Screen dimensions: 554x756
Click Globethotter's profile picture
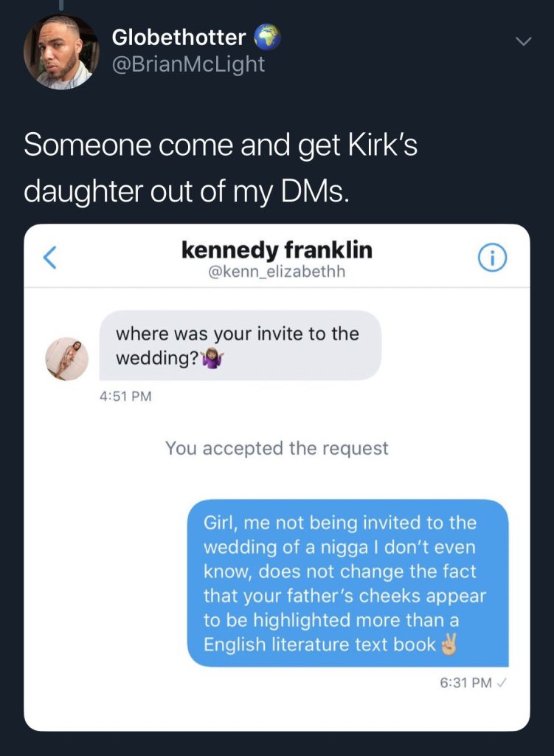coord(60,52)
